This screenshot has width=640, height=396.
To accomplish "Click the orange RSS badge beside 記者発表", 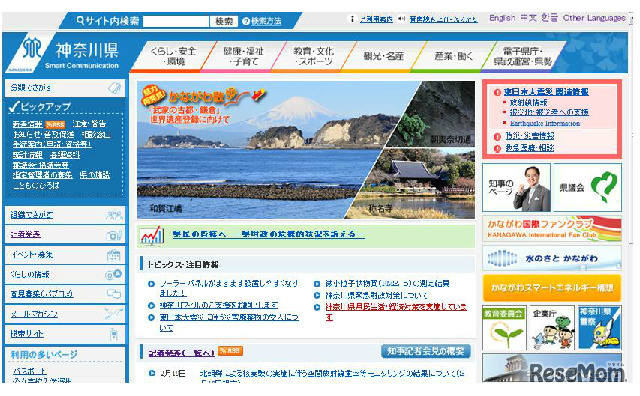I will [x=230, y=351].
